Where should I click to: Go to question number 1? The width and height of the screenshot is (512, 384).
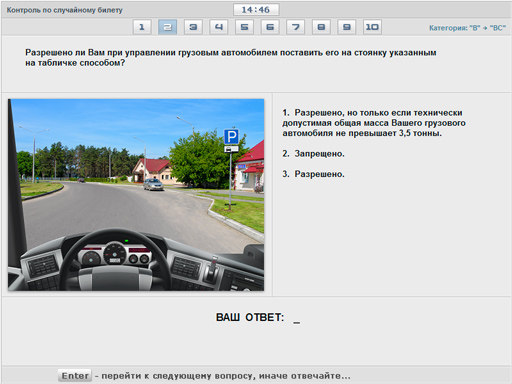coord(142,27)
